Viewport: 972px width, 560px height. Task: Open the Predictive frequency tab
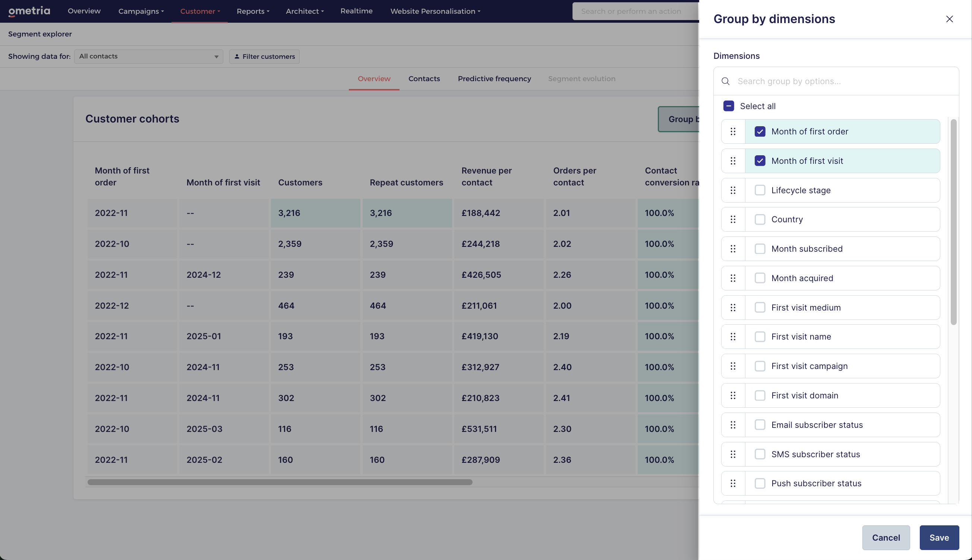coord(494,79)
